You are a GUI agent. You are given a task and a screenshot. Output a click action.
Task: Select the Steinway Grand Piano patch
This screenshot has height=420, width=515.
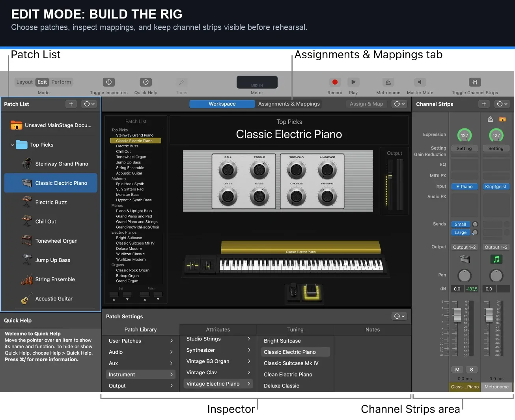(50, 164)
